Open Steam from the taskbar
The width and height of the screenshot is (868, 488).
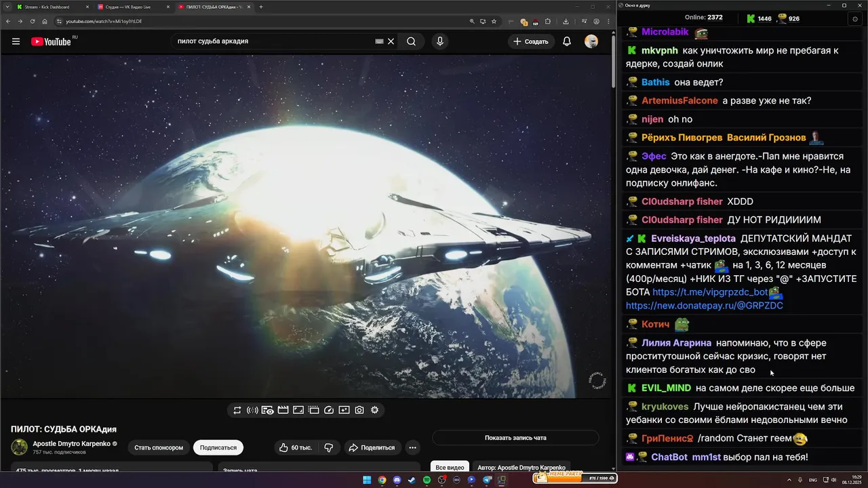point(412,480)
